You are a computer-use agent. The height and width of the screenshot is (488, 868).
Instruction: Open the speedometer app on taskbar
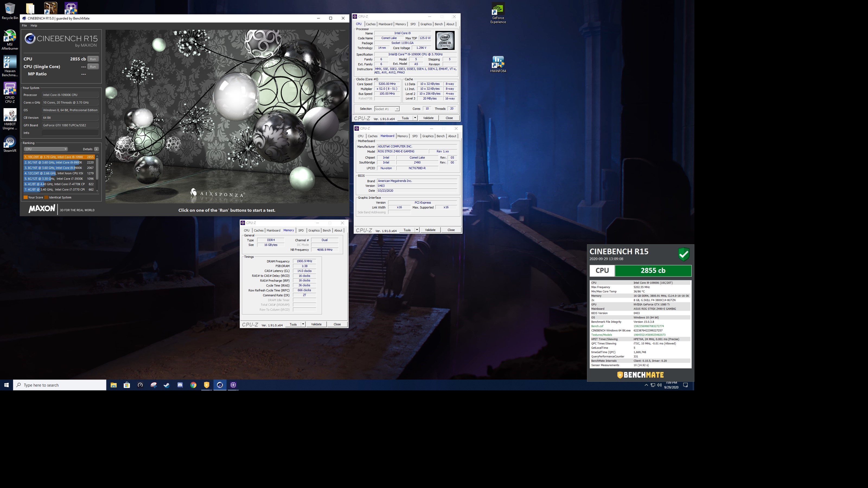point(140,385)
